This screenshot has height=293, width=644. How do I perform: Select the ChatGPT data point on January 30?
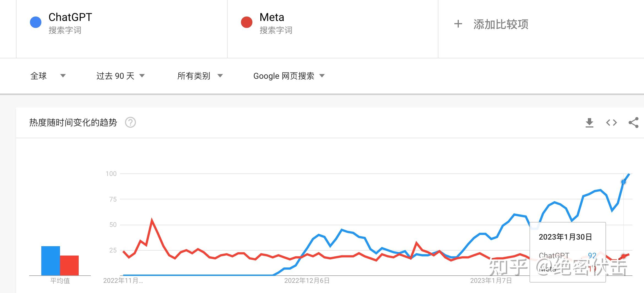click(x=623, y=182)
